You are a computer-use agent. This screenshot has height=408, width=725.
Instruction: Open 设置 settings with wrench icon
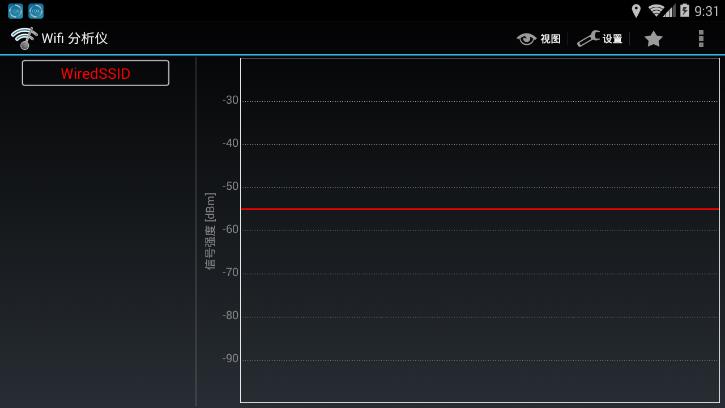point(600,39)
